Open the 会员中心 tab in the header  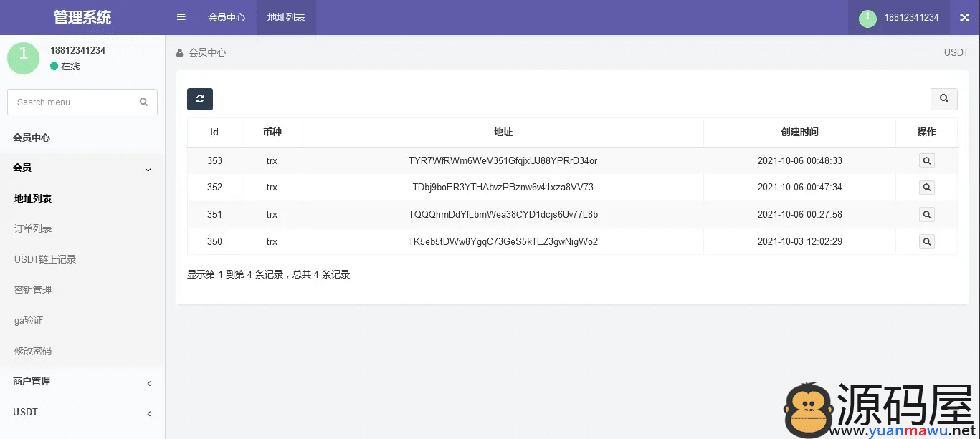pyautogui.click(x=227, y=17)
